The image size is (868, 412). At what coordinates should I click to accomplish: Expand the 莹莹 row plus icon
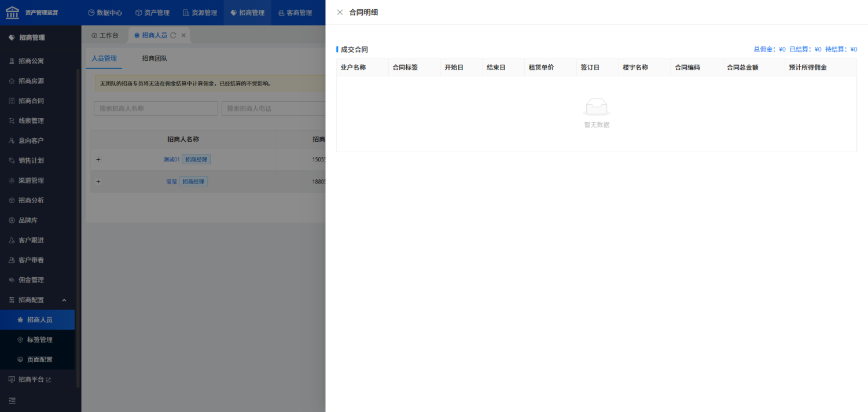98,182
